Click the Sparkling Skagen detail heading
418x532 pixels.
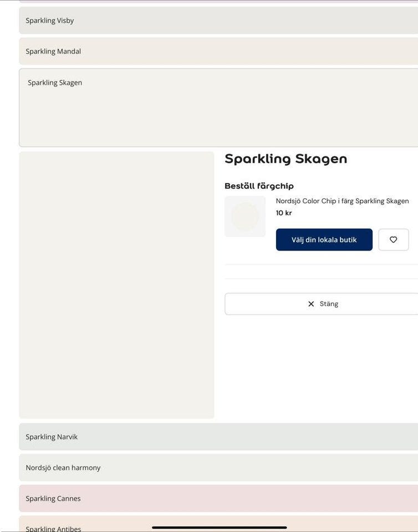tap(286, 159)
